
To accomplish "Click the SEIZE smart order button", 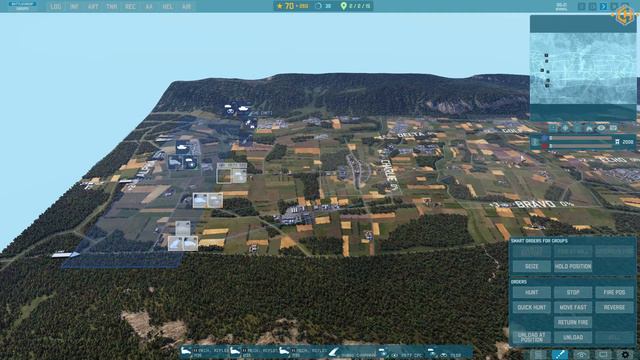I will coord(531,266).
